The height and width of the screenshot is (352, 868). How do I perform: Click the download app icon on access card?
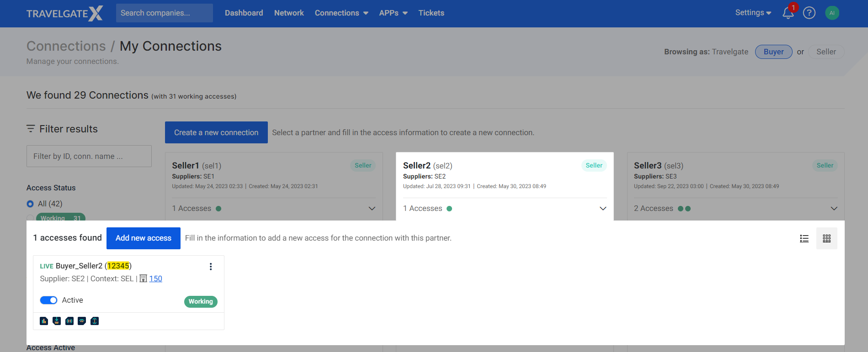point(57,321)
